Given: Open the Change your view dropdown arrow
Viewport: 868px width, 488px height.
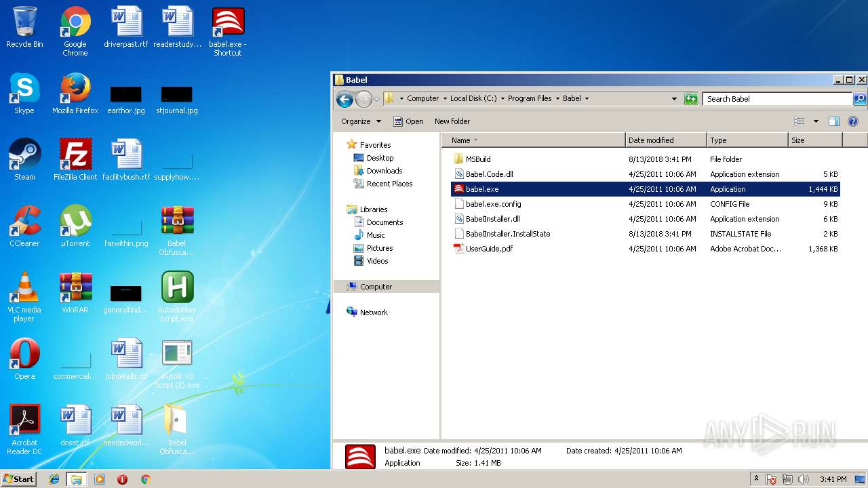Looking at the screenshot, I should coord(816,121).
